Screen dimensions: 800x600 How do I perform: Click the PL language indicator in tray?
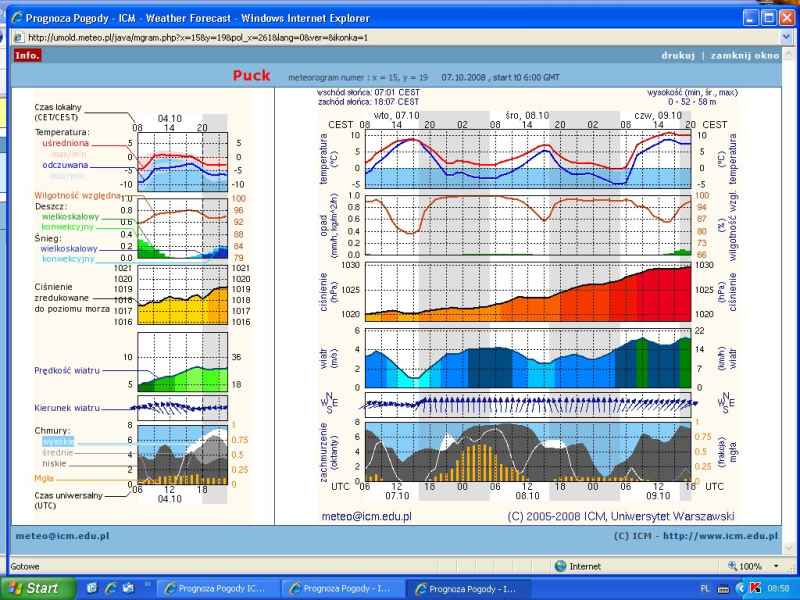coord(705,588)
